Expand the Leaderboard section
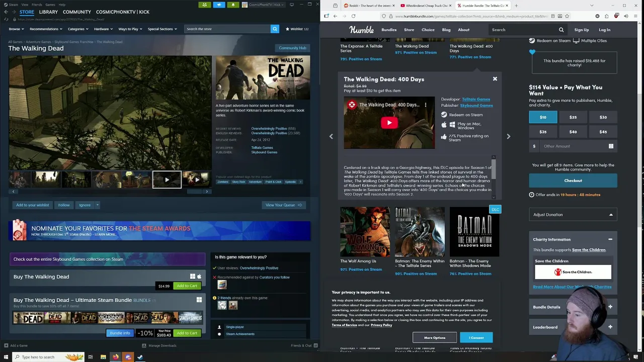644x362 pixels. [x=610, y=327]
